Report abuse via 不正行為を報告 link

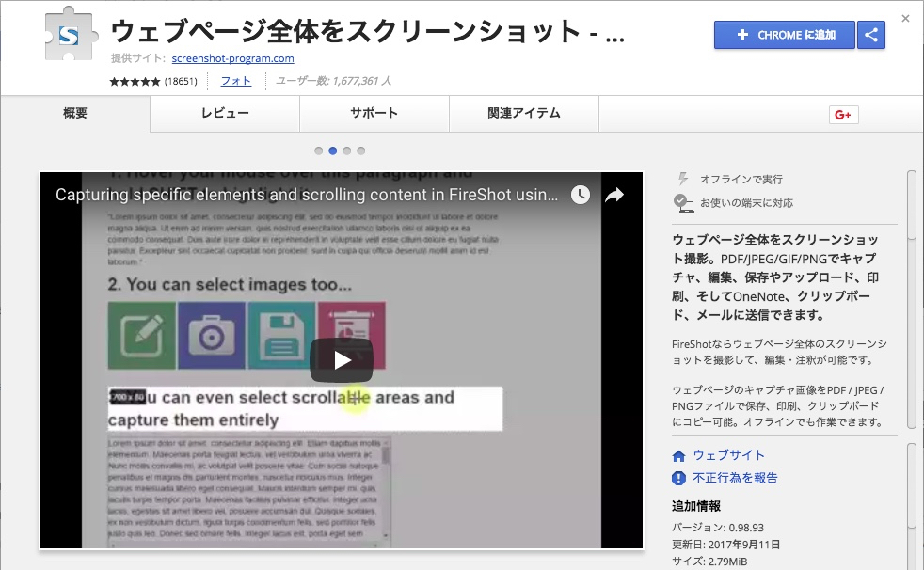(x=736, y=478)
